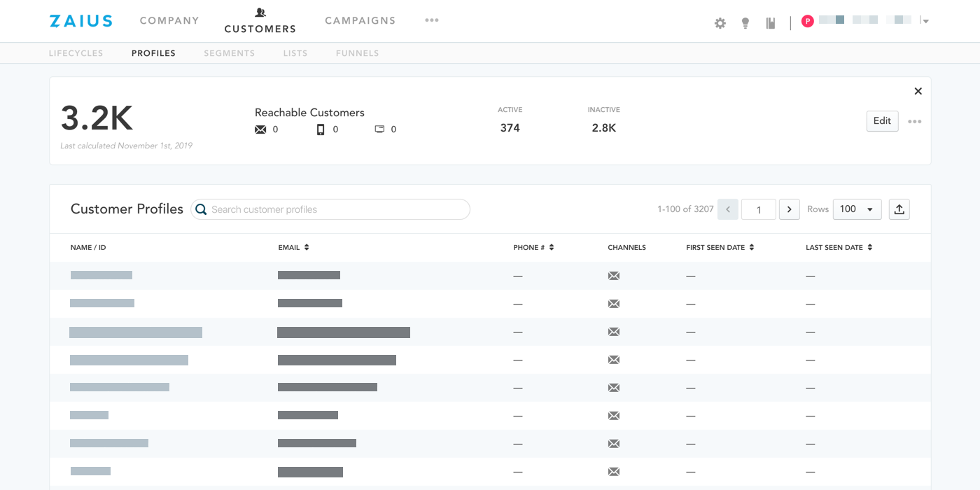Click the Edit button
The width and height of the screenshot is (980, 490).
click(882, 121)
